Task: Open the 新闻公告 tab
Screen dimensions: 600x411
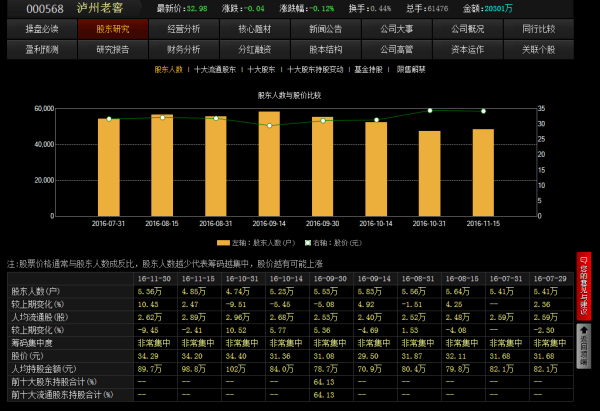Action: pyautogui.click(x=326, y=29)
